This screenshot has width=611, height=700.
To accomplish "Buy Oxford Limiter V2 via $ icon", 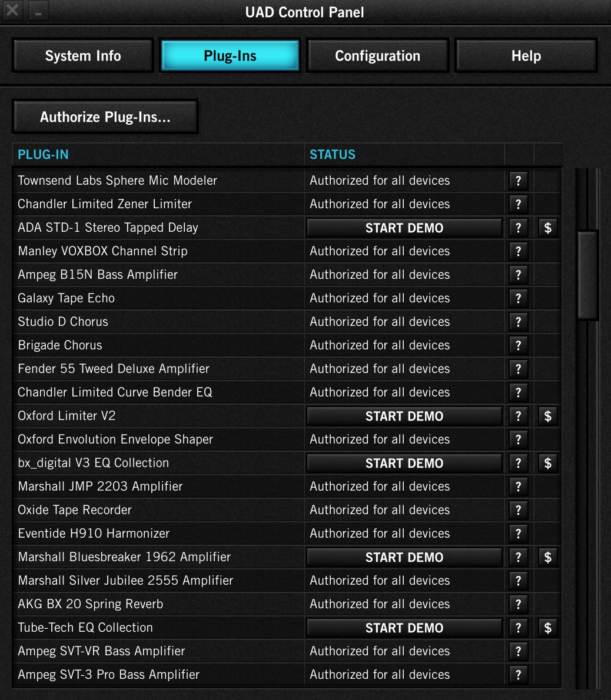I will tap(548, 416).
